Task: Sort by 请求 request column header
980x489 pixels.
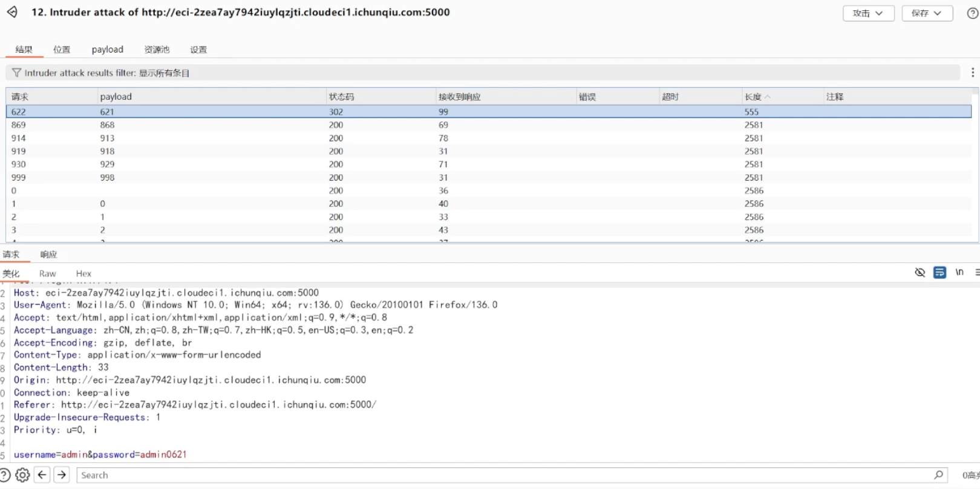Action: [x=51, y=97]
